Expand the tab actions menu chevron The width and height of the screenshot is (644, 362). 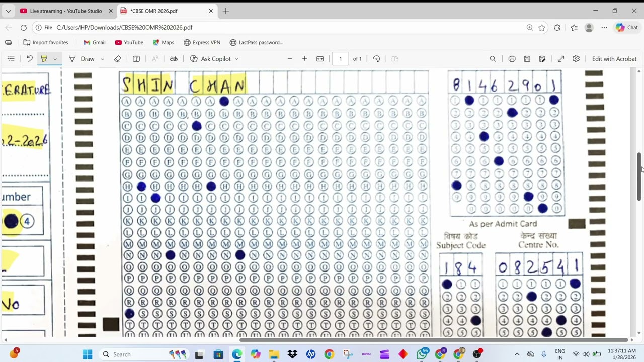coord(8,11)
